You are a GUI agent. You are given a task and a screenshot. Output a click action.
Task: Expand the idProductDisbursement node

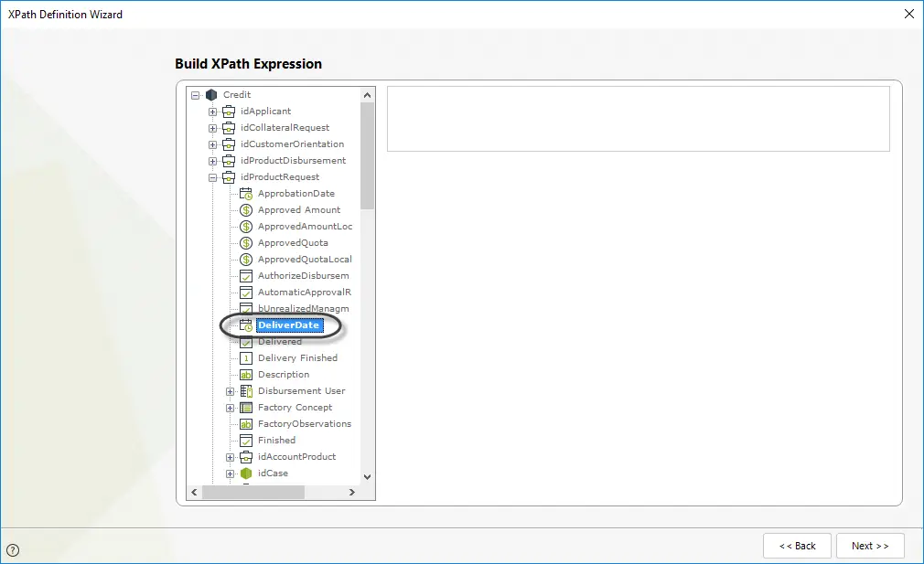pos(213,161)
